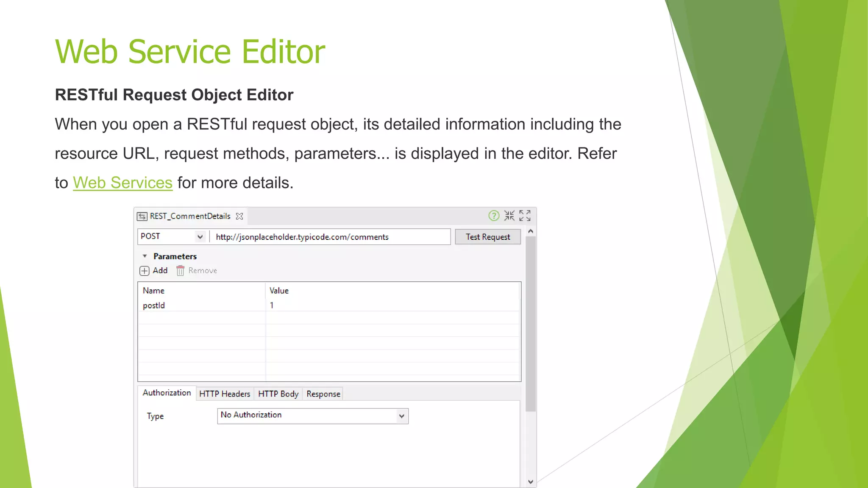Switch to the HTTP Body tab

tap(278, 394)
